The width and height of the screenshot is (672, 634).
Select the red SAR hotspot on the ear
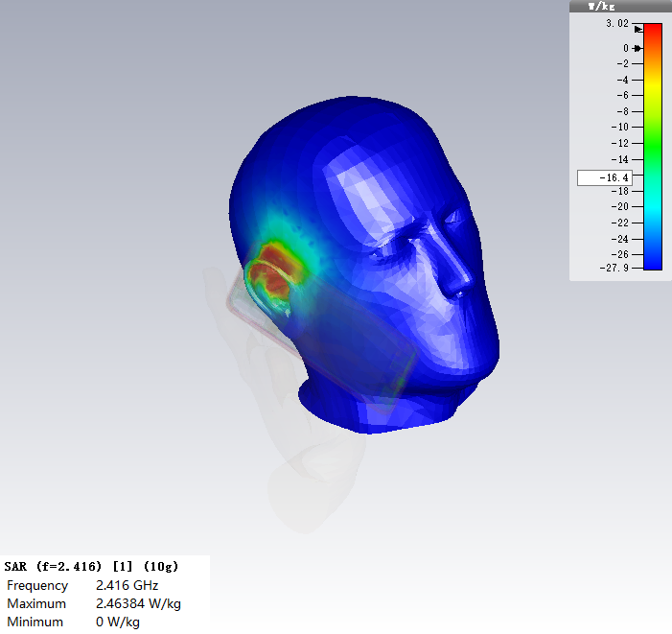(x=279, y=262)
